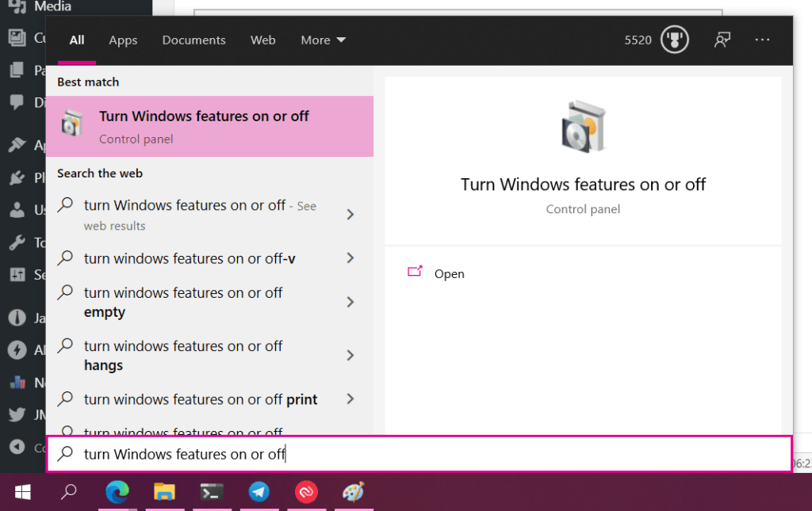Click the Pages icon in WordPress sidebar

[x=17, y=70]
